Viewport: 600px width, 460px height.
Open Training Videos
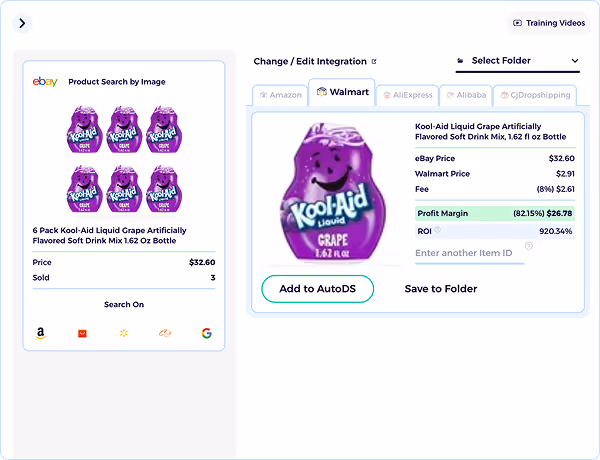[549, 23]
